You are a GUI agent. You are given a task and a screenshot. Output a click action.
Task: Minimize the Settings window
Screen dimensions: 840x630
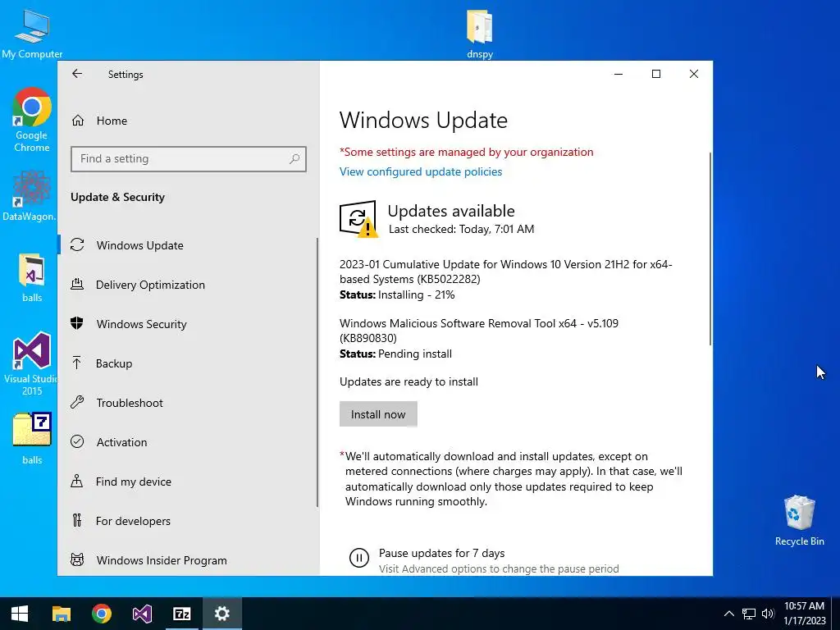(x=619, y=74)
